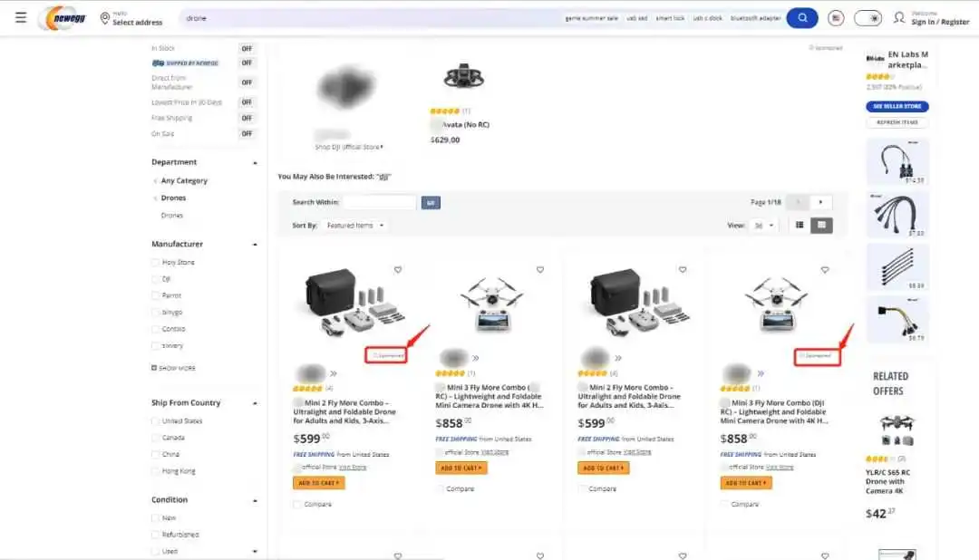Turn on the In Stock filter

click(247, 48)
